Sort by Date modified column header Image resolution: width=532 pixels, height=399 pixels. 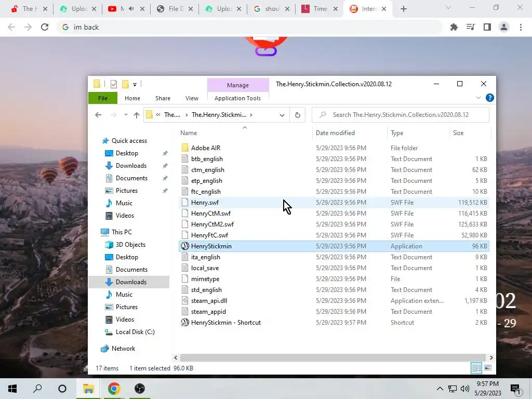(350, 132)
